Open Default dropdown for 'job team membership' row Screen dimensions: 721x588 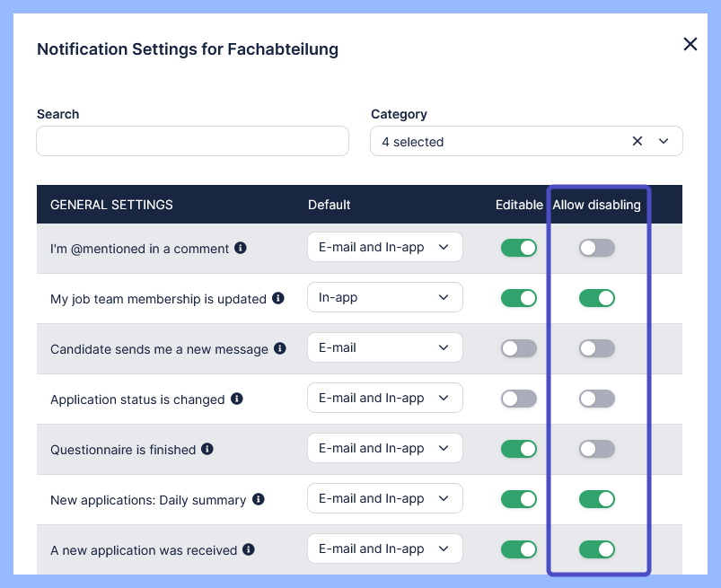pyautogui.click(x=384, y=298)
